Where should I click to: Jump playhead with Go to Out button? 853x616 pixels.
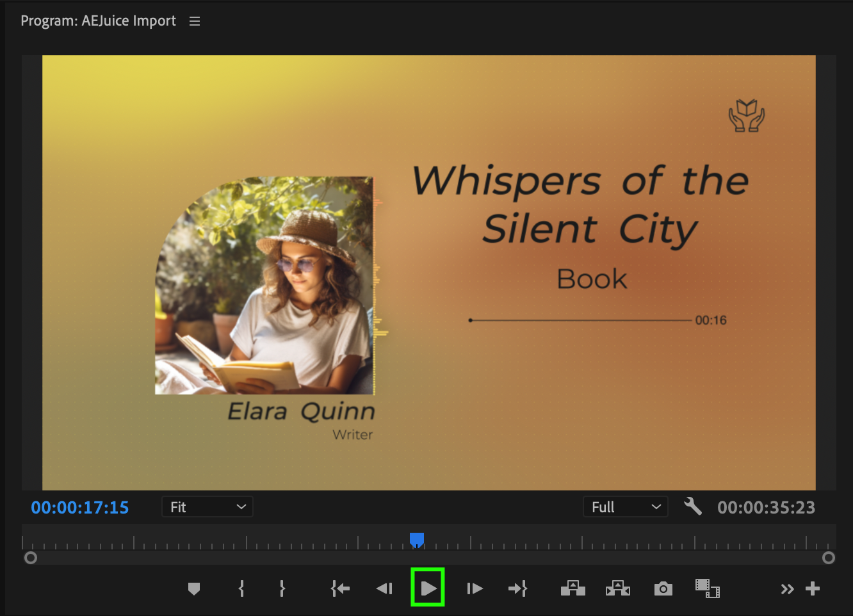coord(517,588)
